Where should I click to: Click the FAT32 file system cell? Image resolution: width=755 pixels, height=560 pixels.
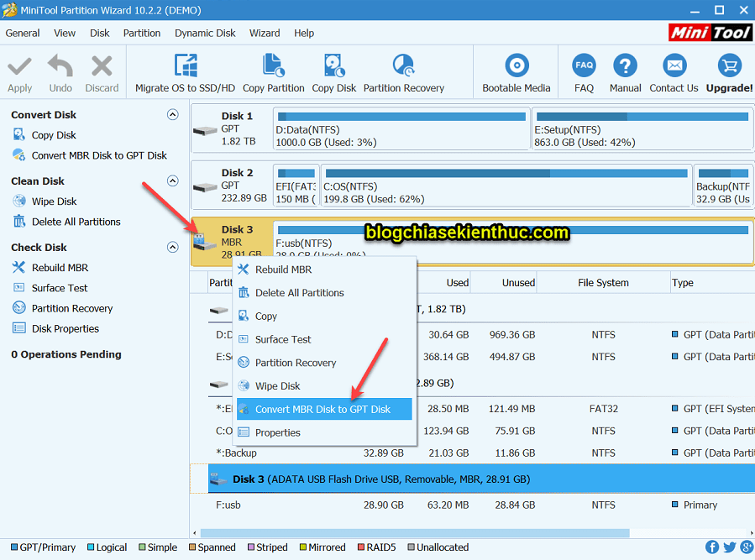(x=603, y=409)
